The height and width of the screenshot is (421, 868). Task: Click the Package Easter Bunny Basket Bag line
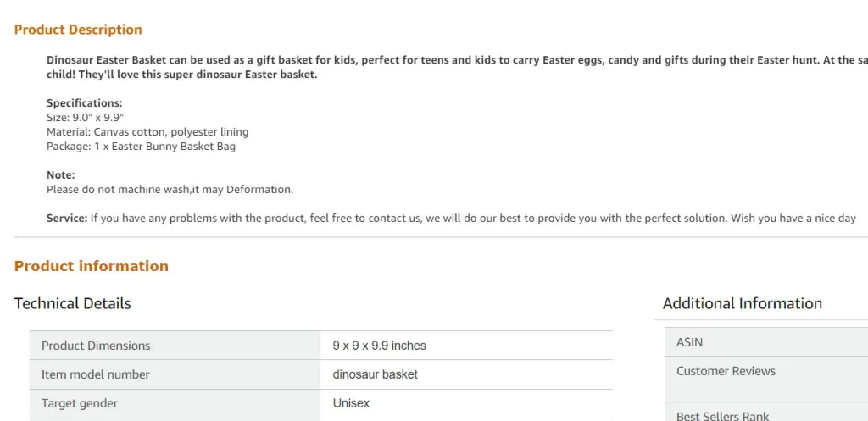point(141,147)
